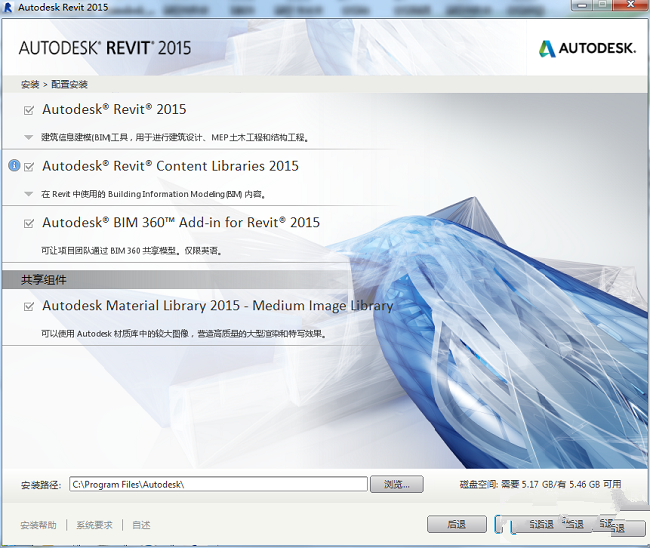Click the description 'Building Information Modeling (BIM) 内容'
Viewport: 650px width, 548px height.
click(x=153, y=194)
